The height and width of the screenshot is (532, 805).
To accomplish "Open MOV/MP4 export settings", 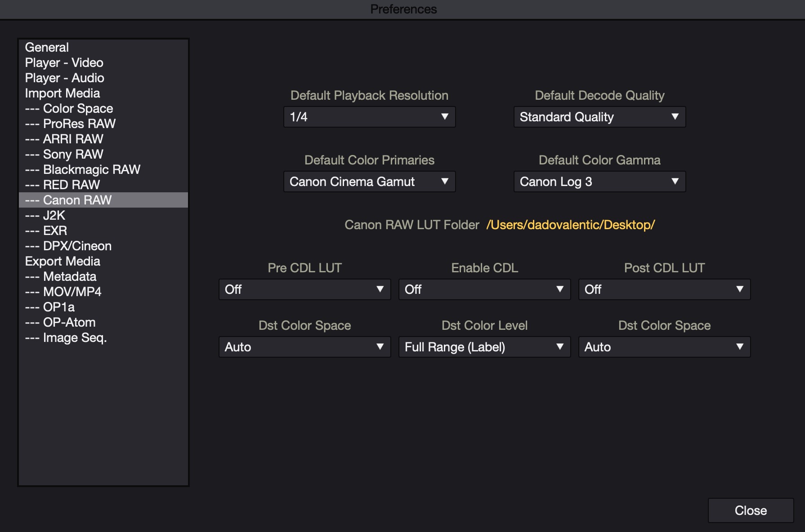I will click(63, 292).
